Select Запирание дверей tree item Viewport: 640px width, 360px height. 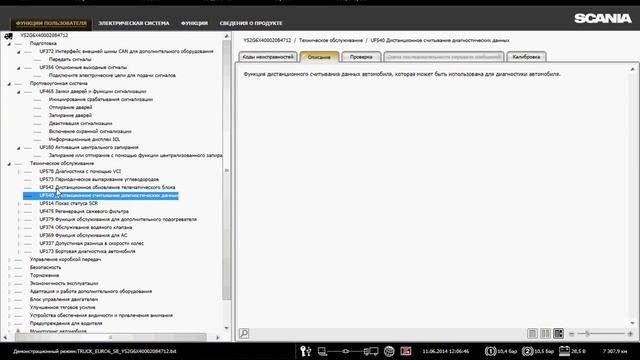70,116
